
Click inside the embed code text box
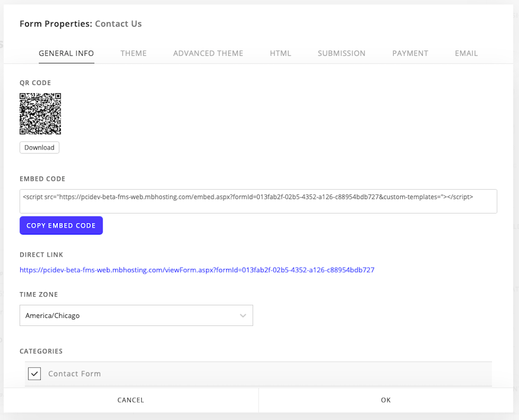click(258, 201)
